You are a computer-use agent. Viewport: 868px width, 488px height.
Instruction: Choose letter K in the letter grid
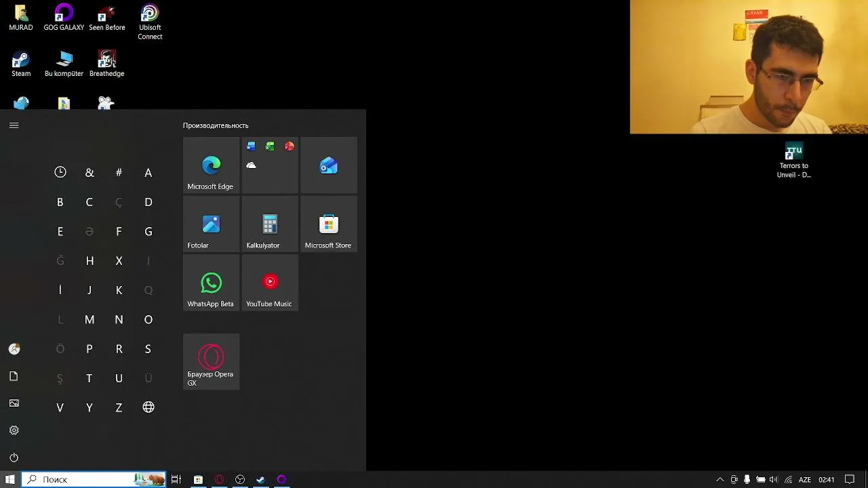pyautogui.click(x=119, y=290)
